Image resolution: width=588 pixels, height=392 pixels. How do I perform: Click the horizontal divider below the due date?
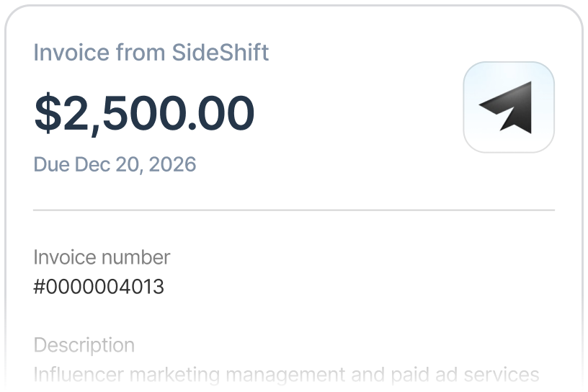coord(294,210)
